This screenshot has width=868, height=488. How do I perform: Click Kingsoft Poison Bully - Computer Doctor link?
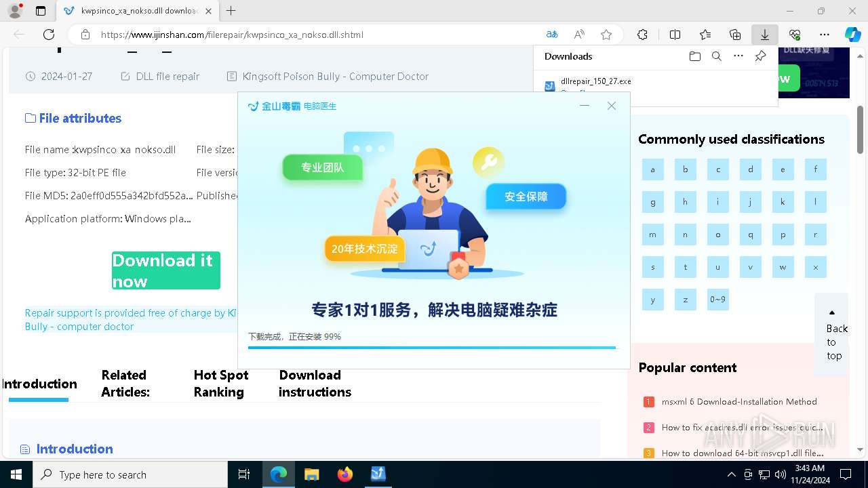(x=336, y=77)
